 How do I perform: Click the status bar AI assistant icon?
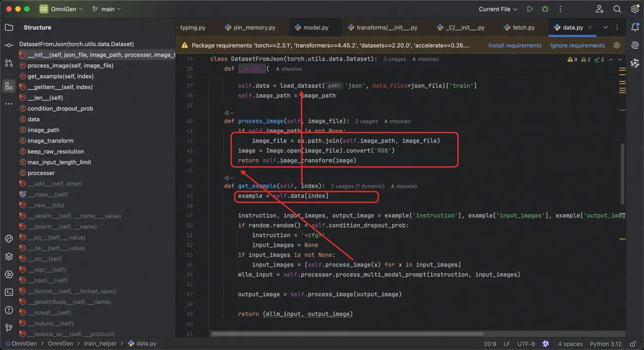pyautogui.click(x=546, y=344)
